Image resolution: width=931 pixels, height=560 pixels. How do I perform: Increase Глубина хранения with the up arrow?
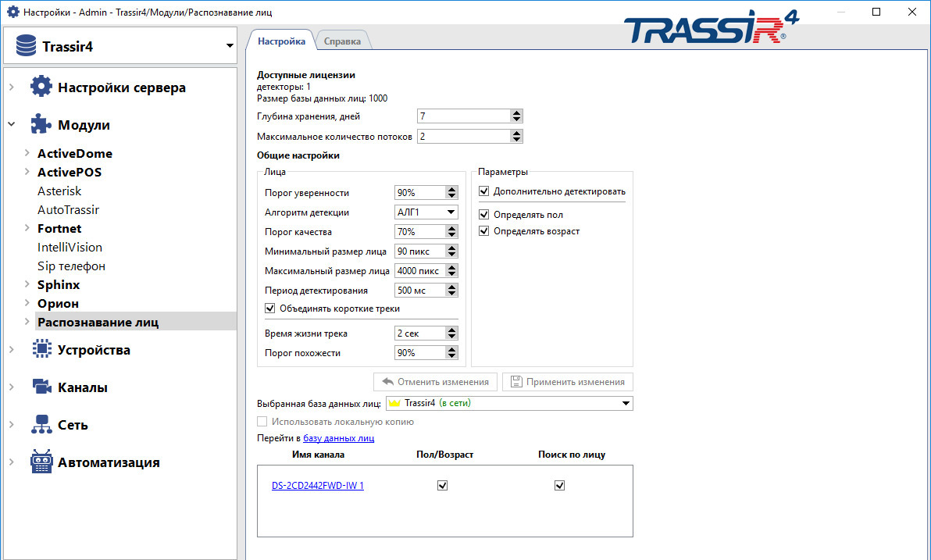(x=517, y=112)
